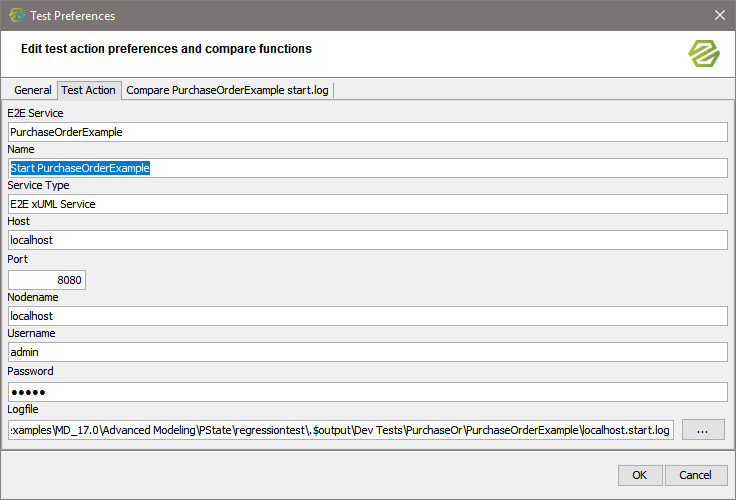Close the Test Preferences dialog
This screenshot has width=736, height=500.
click(719, 15)
